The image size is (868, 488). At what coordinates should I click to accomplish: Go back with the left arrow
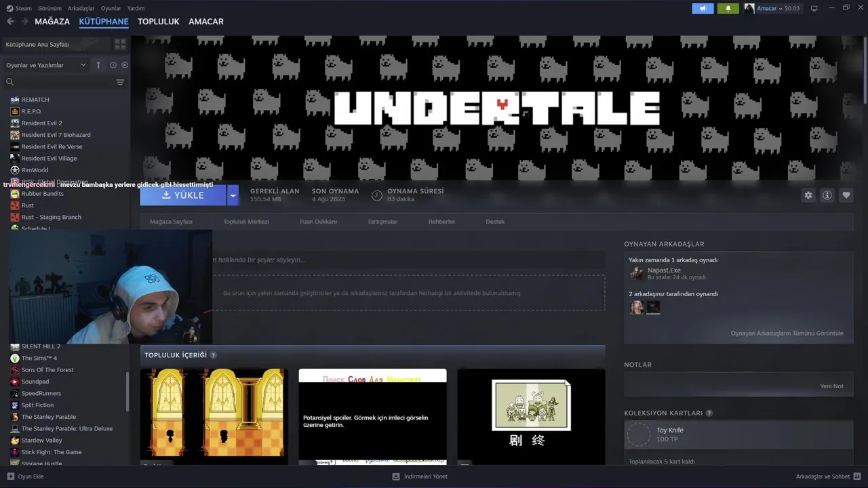(10, 22)
